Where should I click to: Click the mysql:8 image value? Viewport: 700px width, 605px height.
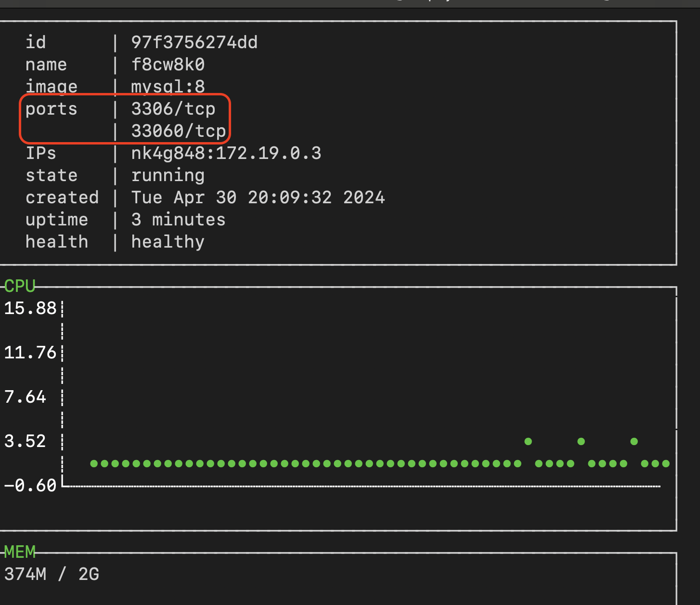pyautogui.click(x=168, y=87)
